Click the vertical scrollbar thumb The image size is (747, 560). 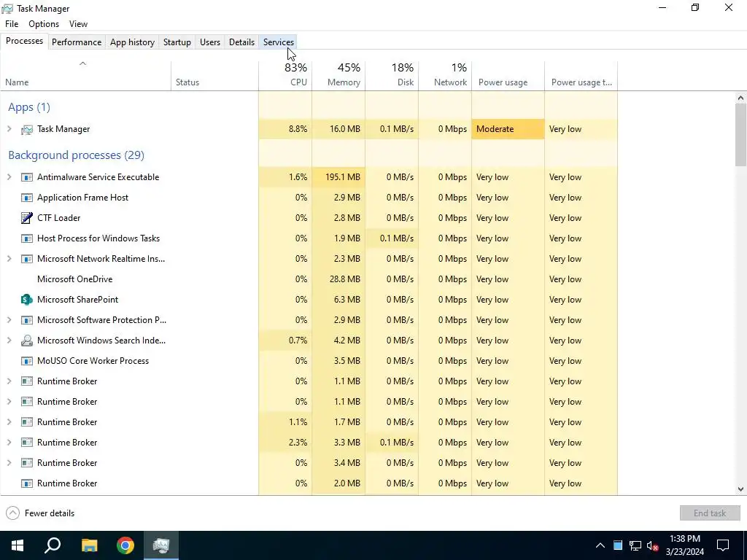(x=741, y=135)
